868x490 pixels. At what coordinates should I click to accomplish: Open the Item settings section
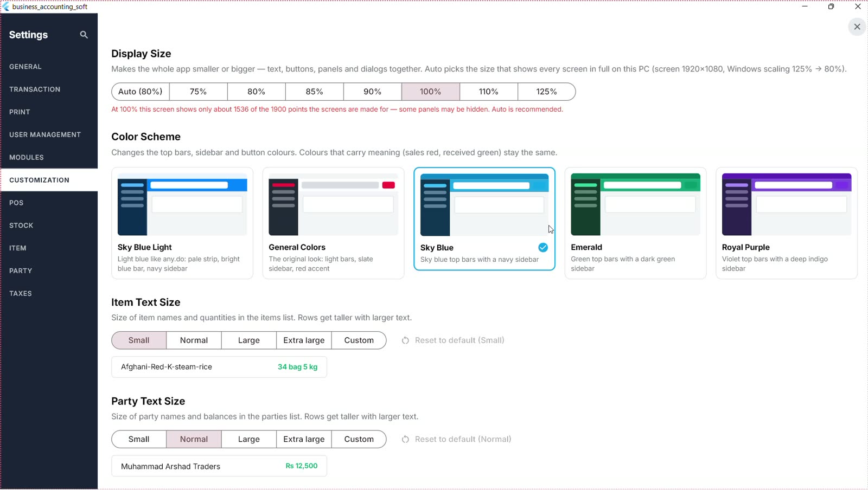(49, 248)
